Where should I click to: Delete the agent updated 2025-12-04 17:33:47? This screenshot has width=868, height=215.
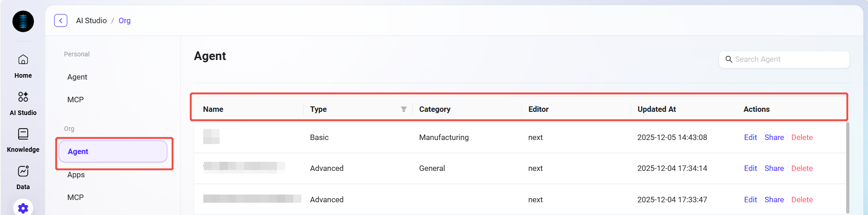[x=802, y=200]
